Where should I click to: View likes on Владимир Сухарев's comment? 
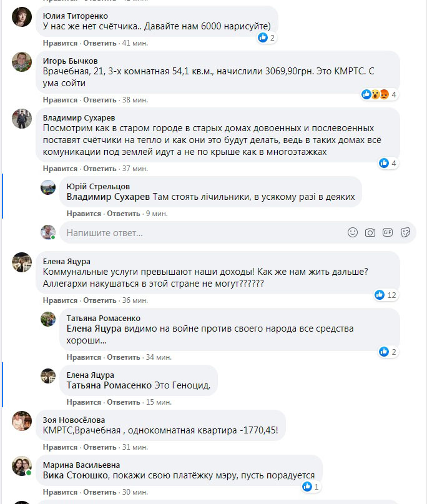[x=388, y=164]
